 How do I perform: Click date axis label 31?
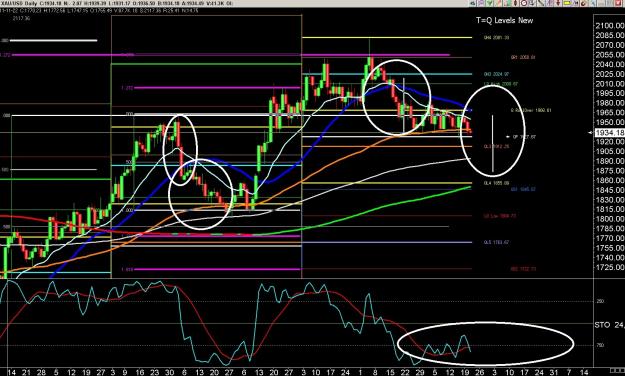click(x=554, y=372)
